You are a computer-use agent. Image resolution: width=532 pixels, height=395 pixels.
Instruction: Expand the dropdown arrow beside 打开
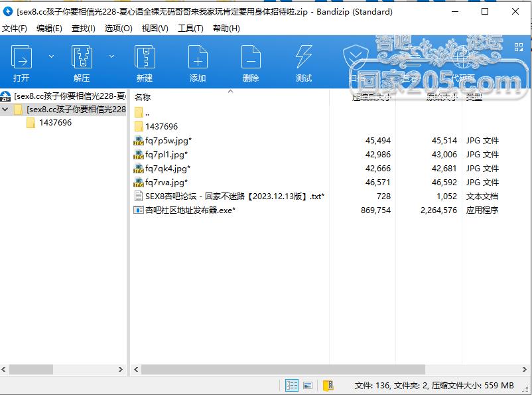click(51, 56)
